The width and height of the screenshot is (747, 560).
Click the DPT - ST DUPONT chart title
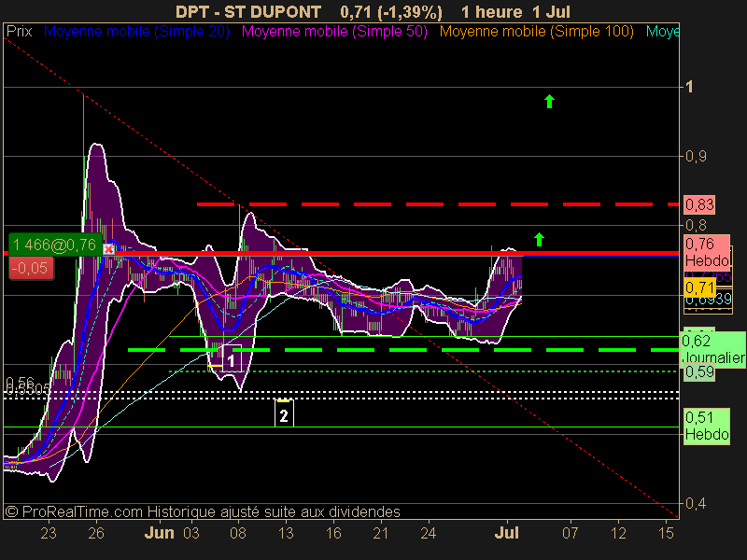click(x=248, y=11)
